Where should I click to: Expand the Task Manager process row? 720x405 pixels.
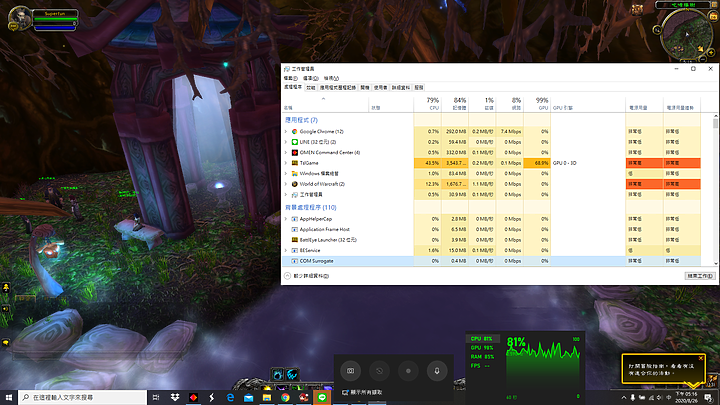click(x=286, y=195)
